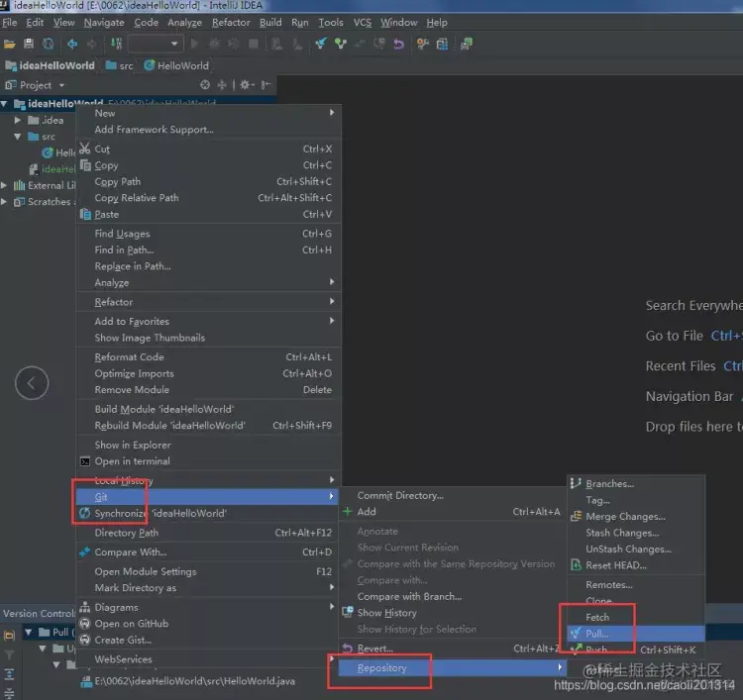Select Reset HEAD... entry
Viewport: 743px width, 700px height.
pyautogui.click(x=636, y=565)
